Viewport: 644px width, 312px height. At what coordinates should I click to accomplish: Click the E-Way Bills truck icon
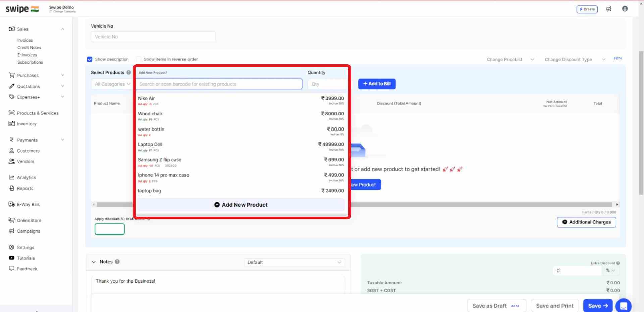[12, 204]
